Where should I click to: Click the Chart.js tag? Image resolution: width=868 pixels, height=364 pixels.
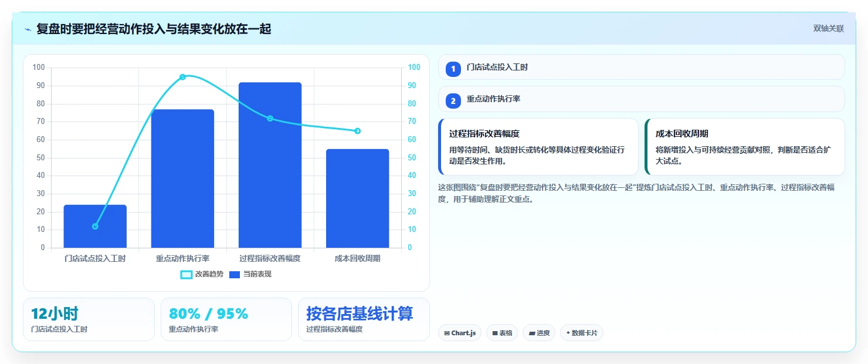[460, 333]
